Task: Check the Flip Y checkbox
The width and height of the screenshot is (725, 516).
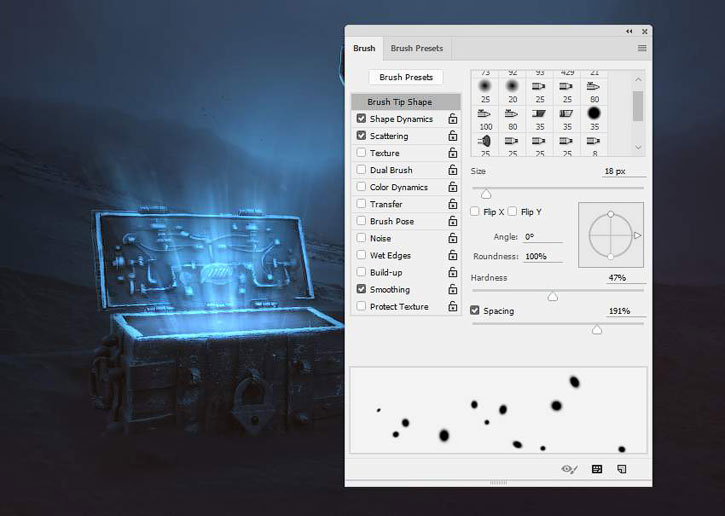Action: point(512,211)
